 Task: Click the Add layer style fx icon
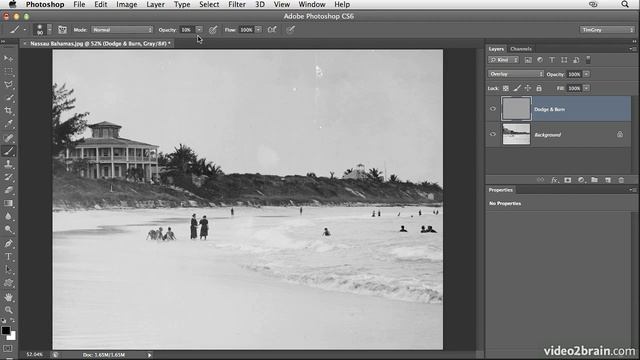(554, 180)
